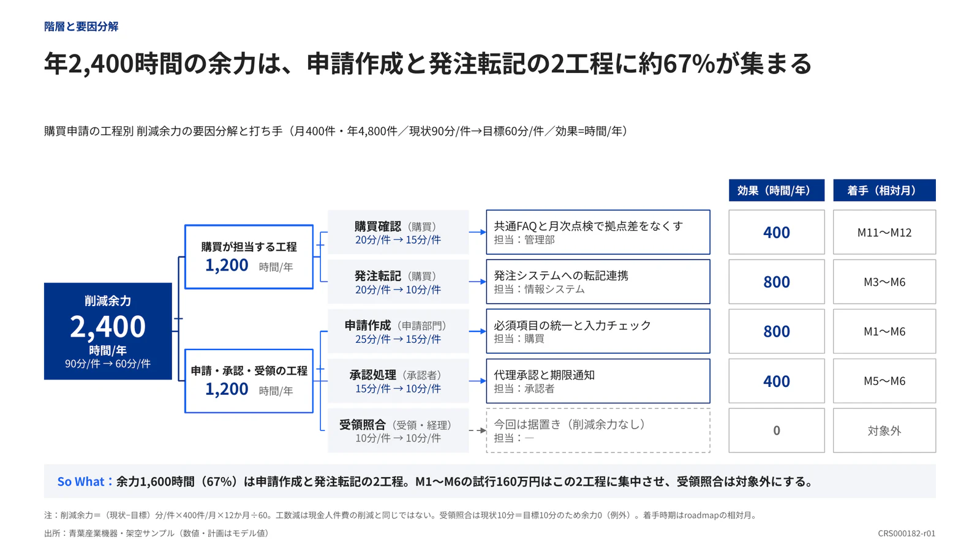Select the 購買確認 process cell
Screen dimensions: 980x551
coord(398,232)
